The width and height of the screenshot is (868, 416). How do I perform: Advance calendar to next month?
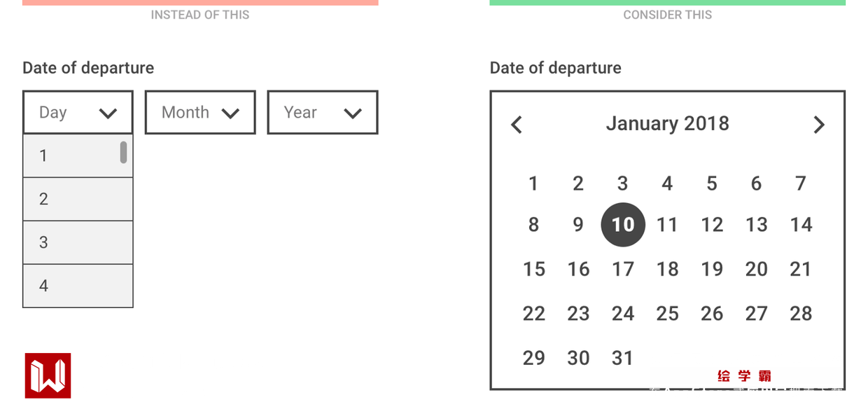[819, 125]
